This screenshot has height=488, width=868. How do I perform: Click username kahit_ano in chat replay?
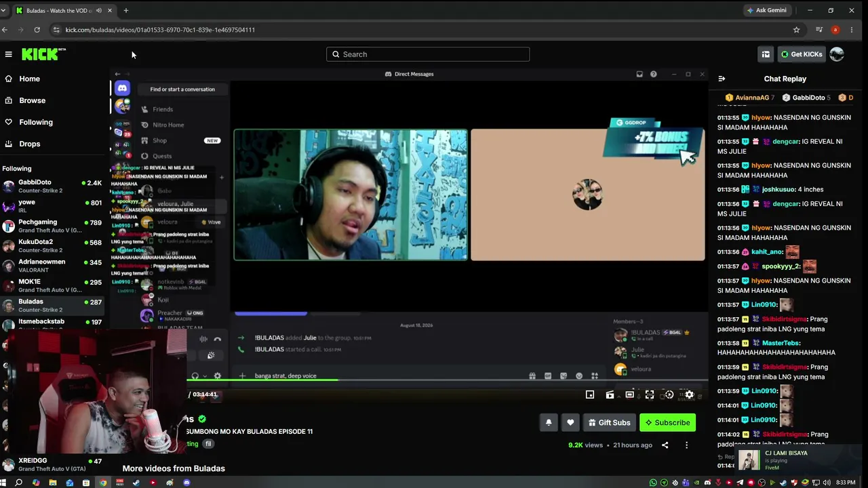click(768, 251)
